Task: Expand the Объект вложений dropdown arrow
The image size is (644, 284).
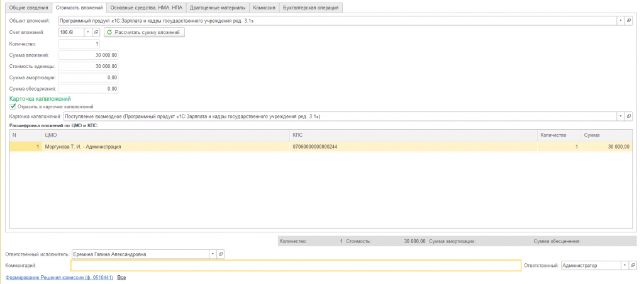Action: click(x=621, y=20)
